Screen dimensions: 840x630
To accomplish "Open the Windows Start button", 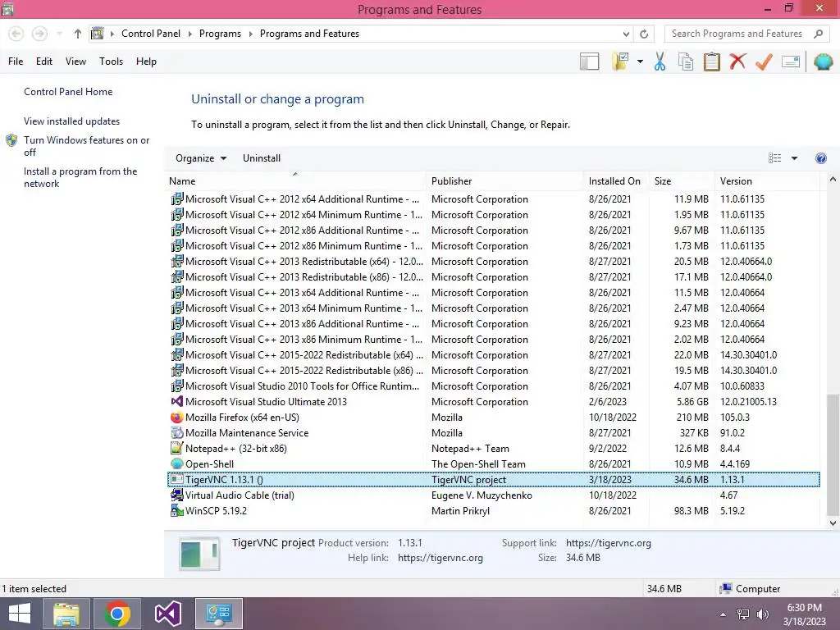I will pos(20,614).
